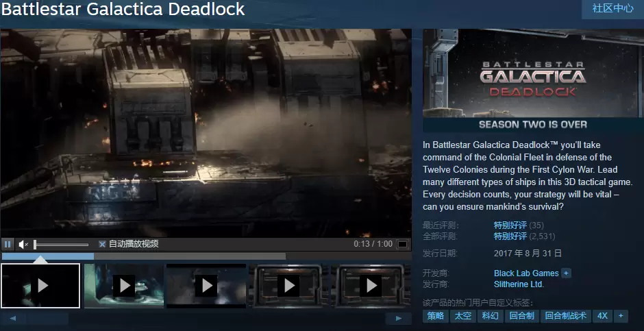Screen dimensions: 644x331
Task: Open fullscreen video mode
Action: click(403, 245)
